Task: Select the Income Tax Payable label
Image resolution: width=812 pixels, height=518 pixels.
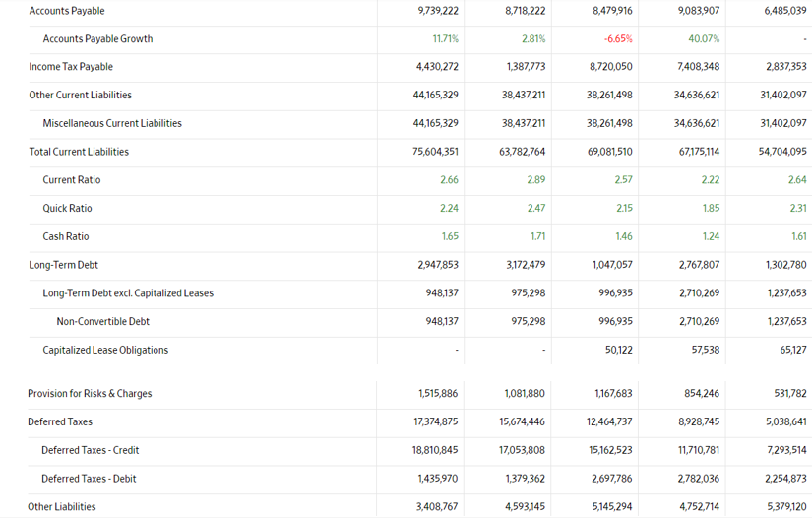Action: point(71,67)
